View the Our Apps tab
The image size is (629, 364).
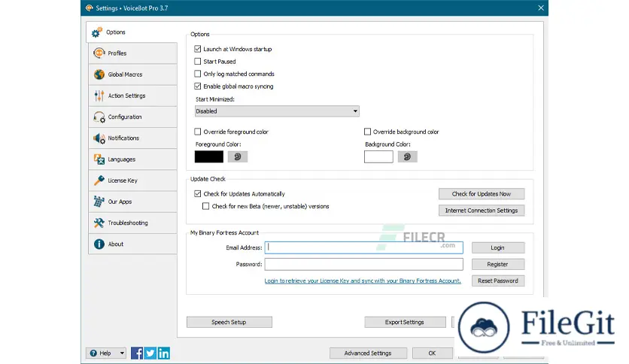[x=132, y=202]
